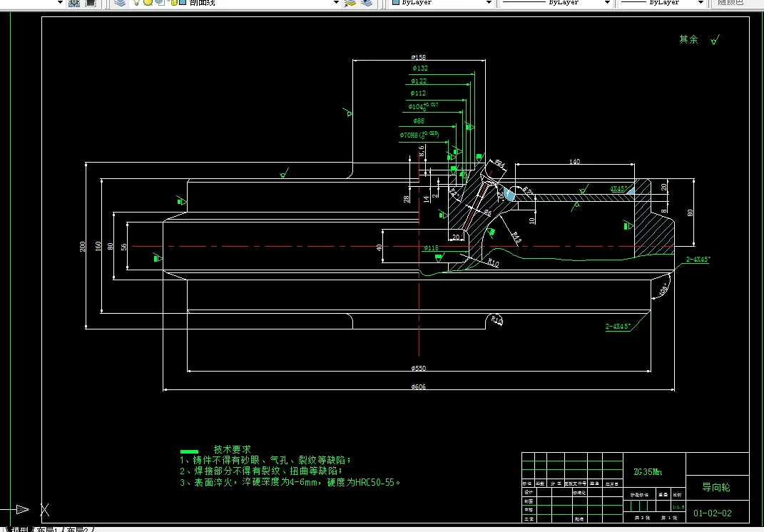Select the 160 vertical dimension text
The width and height of the screenshot is (764, 532).
[x=98, y=247]
